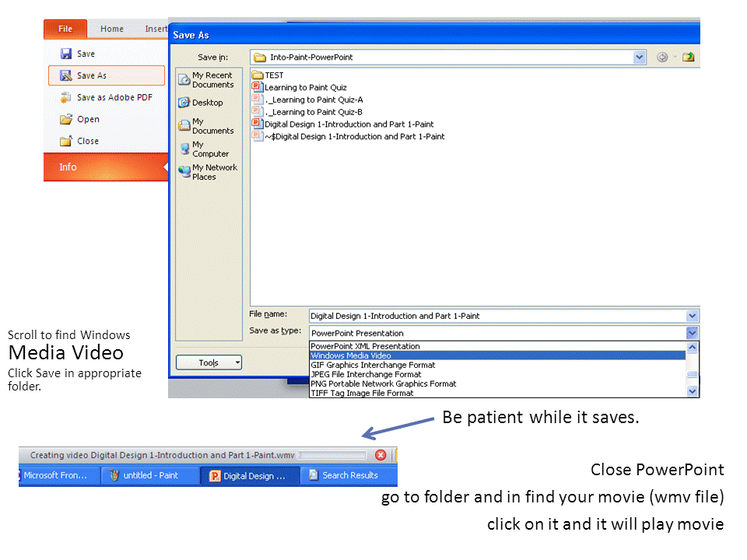Click the Learning to Paint Quiz file icon
This screenshot has width=747, height=560.
258,86
